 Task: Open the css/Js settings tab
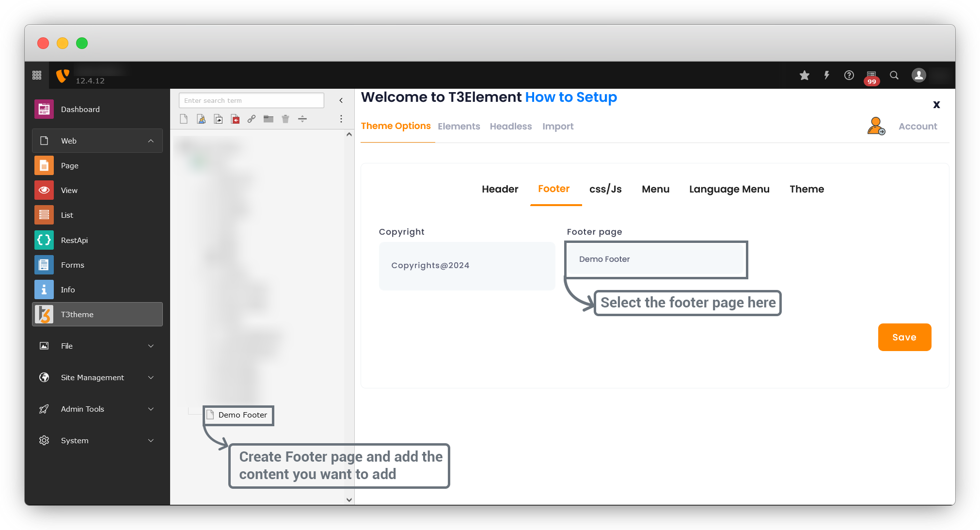click(x=605, y=189)
